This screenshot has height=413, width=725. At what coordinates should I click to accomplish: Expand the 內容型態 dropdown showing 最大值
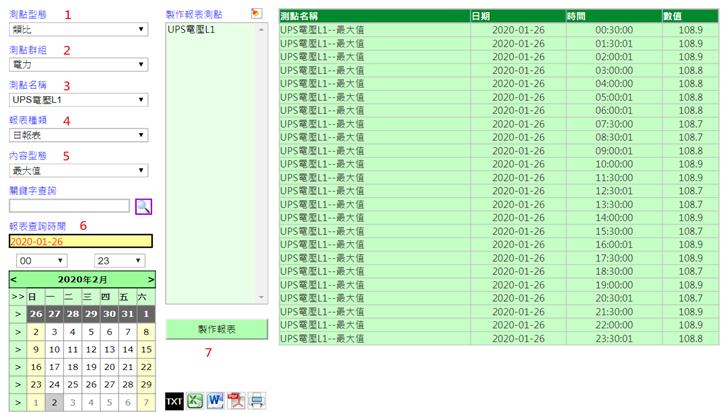pos(78,170)
